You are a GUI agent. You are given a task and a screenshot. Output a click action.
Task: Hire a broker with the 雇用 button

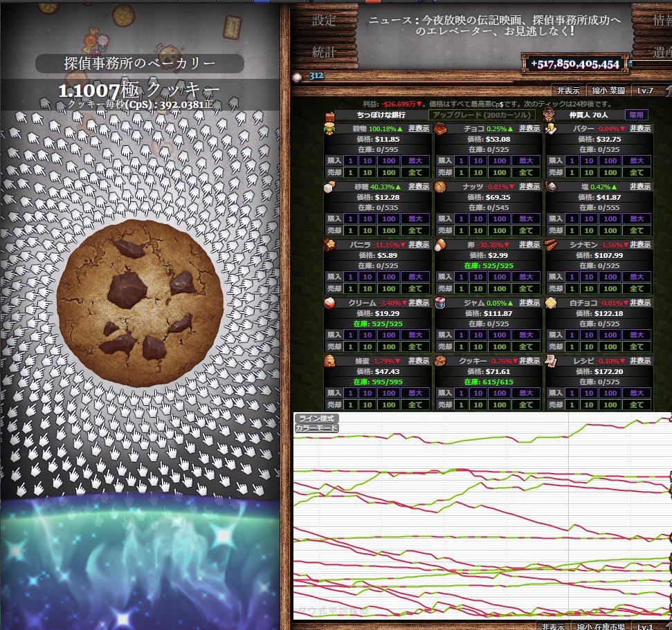point(636,115)
